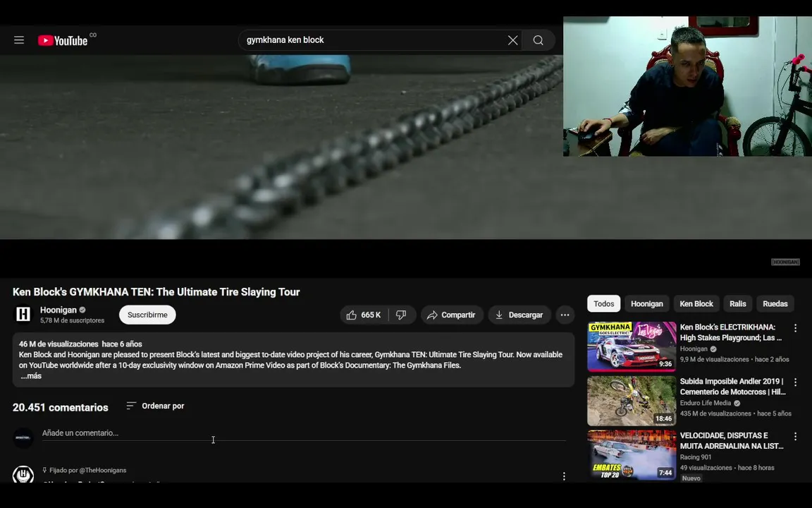Open options menu for VELOCIDADE video
Screen dimensions: 812x508
pos(795,437)
